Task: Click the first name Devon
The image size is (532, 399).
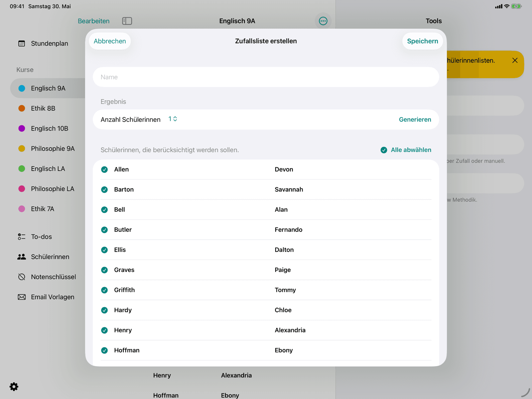Action: pos(284,170)
